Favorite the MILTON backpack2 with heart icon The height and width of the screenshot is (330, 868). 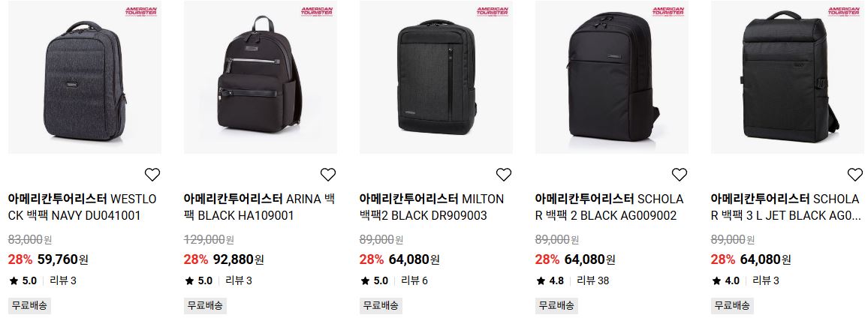click(x=503, y=175)
